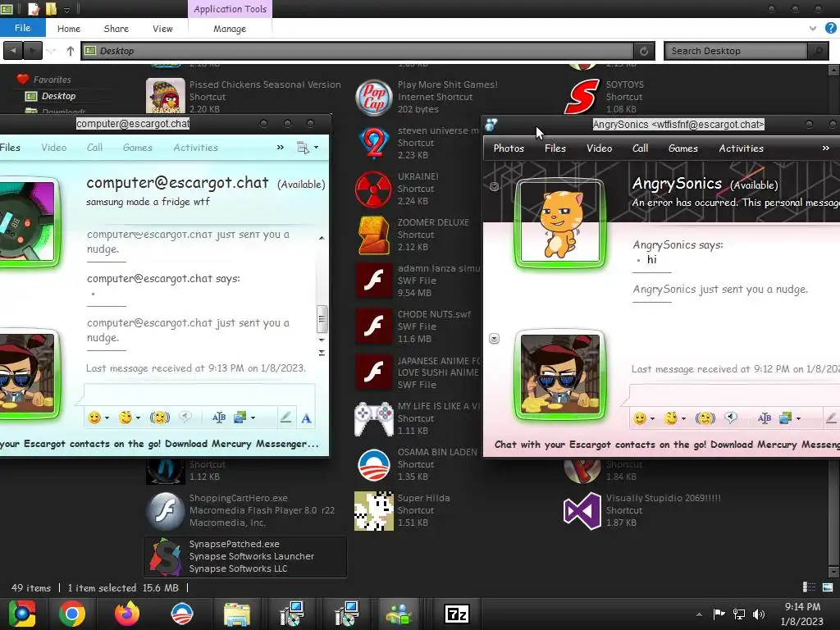
Task: Click the Search Desktop field
Action: tap(737, 51)
